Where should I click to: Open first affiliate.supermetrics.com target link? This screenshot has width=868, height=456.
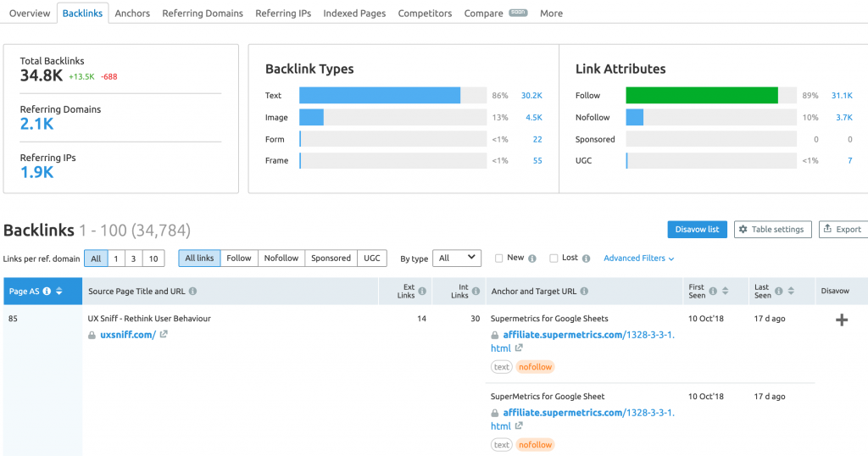pyautogui.click(x=583, y=342)
